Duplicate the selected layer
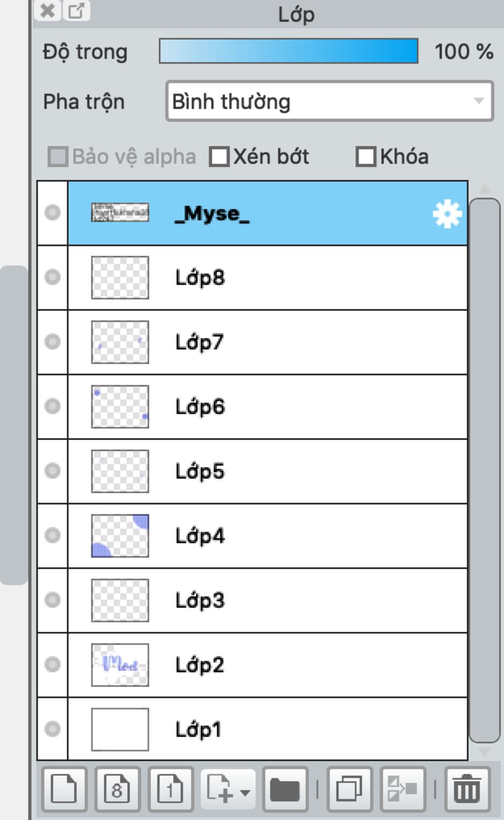The height and width of the screenshot is (820, 504). point(349,789)
